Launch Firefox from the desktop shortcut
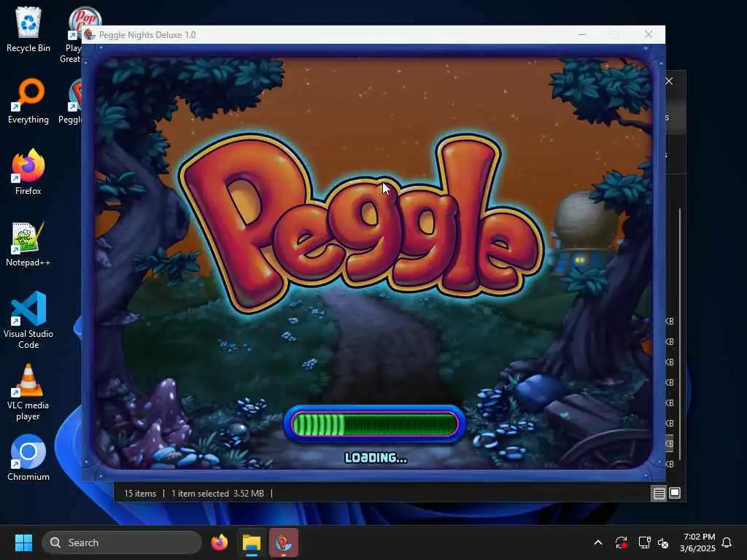 pyautogui.click(x=28, y=172)
